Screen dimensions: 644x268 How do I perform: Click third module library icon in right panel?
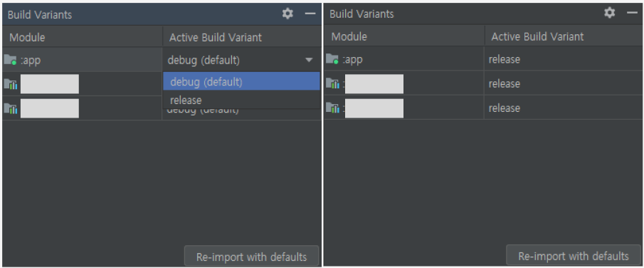click(333, 108)
